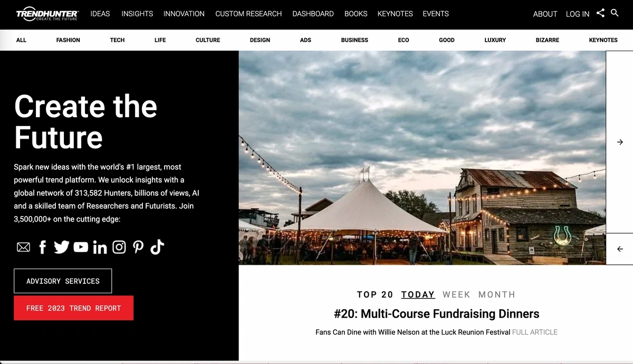Viewport: 633px width, 364px height.
Task: Open the Twitter bird icon
Action: [62, 247]
